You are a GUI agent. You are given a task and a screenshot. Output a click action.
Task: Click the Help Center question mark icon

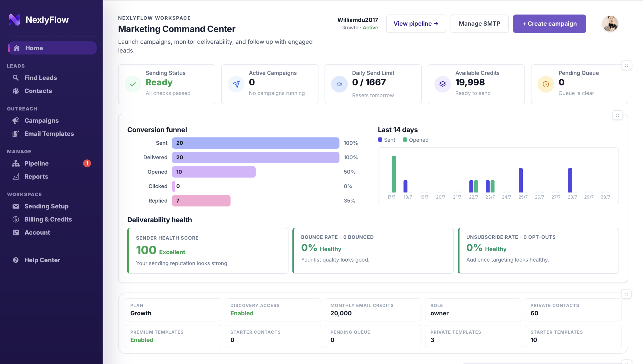(x=16, y=260)
